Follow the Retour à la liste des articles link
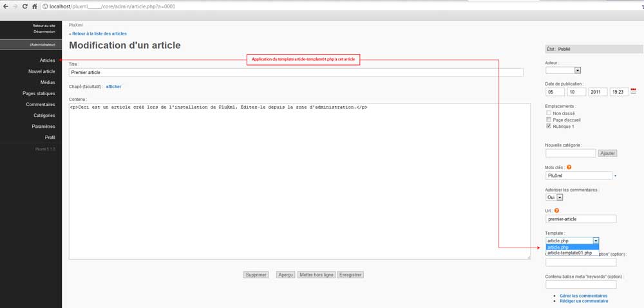This screenshot has width=644, height=308. pos(99,33)
